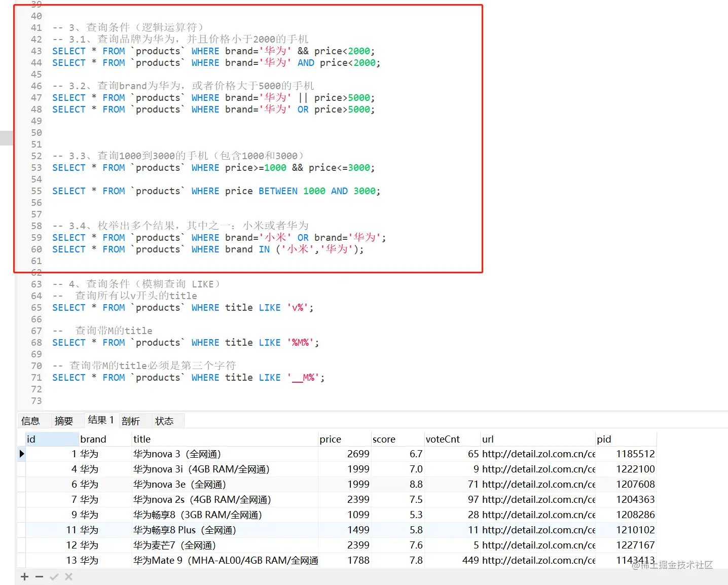Image resolution: width=728 pixels, height=585 pixels.
Task: Click the plus icon to add a record
Action: pyautogui.click(x=24, y=577)
